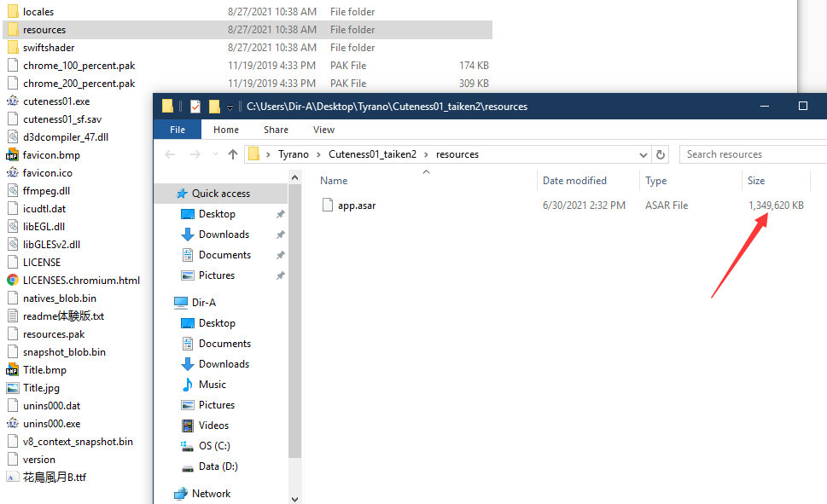Open the recent locations dropdown arrow
The image size is (827, 504).
pos(215,154)
